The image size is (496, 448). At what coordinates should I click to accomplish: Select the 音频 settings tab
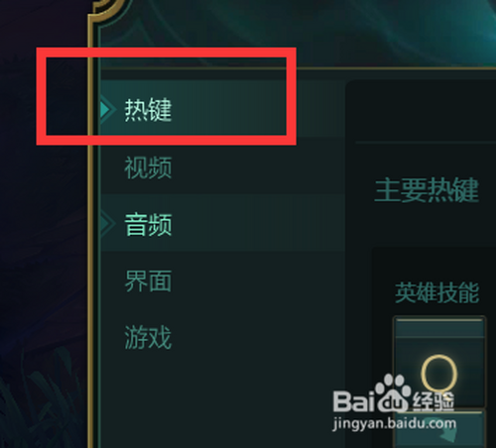(x=148, y=224)
